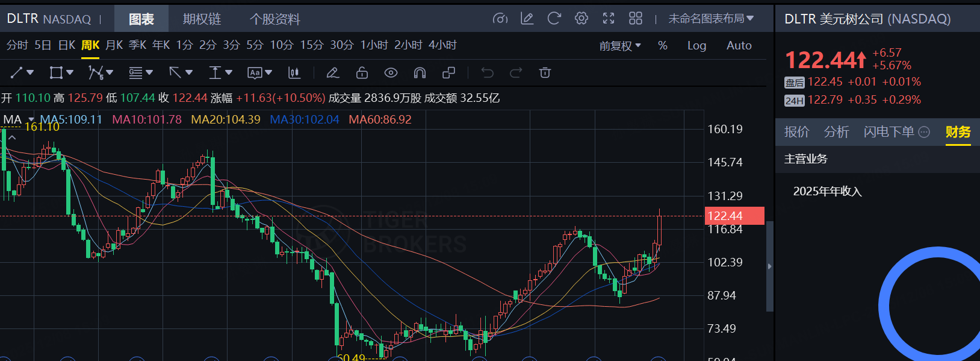Select the 财务 tab
This screenshot has width=980, height=361.
tap(958, 132)
